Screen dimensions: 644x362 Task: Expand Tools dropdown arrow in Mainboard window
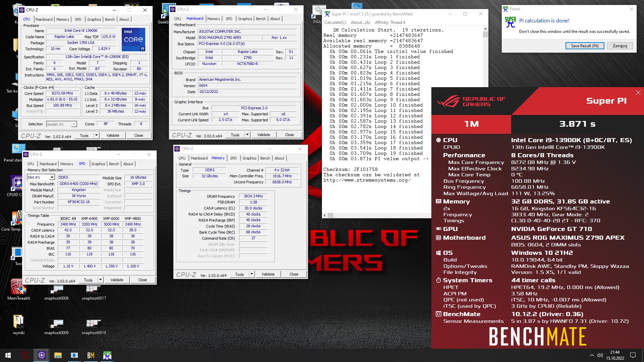247,135
